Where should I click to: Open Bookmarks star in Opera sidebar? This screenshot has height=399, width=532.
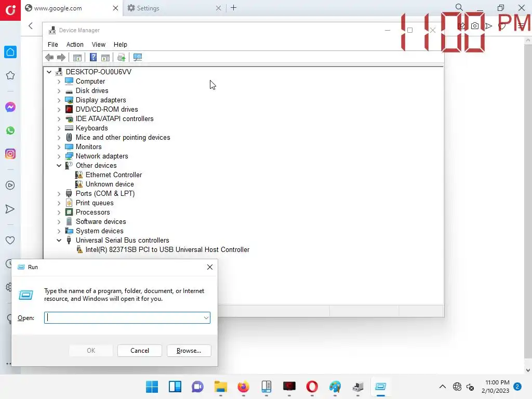click(x=10, y=75)
